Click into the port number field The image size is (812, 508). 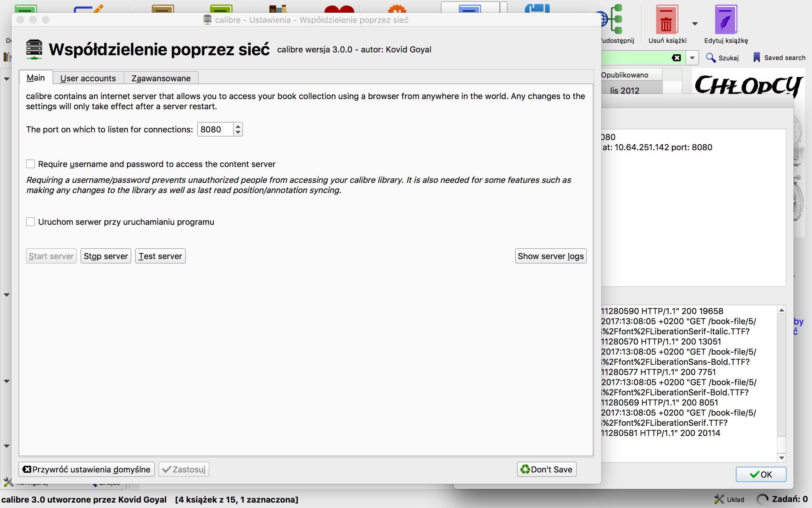coord(215,129)
